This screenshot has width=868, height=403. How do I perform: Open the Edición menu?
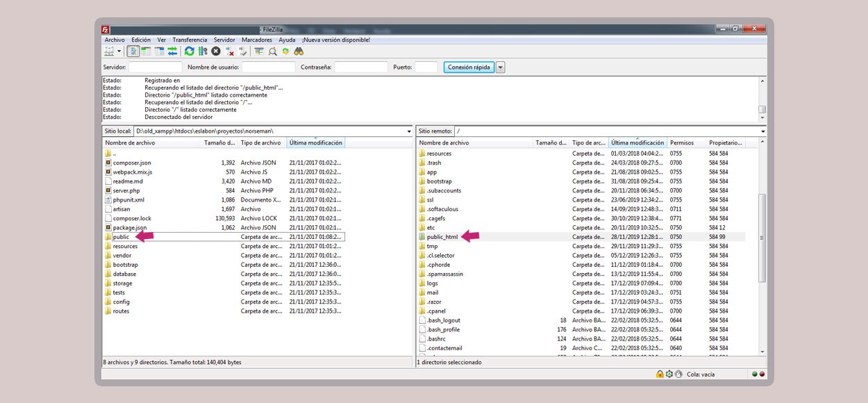141,40
